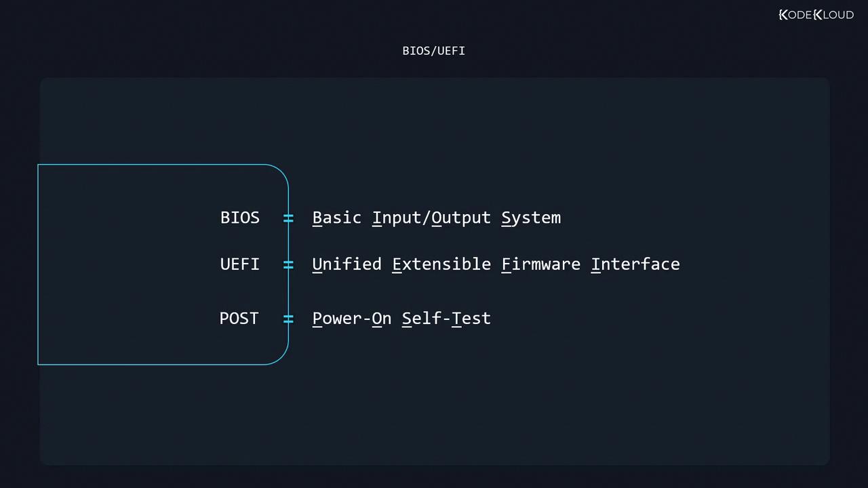Image resolution: width=868 pixels, height=488 pixels.
Task: Click 'BIOS' in the top slide title
Action: [416, 51]
